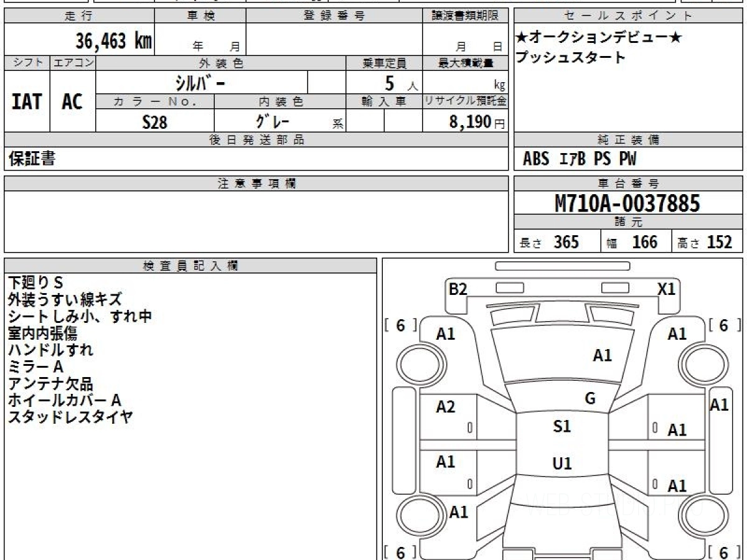Viewport: 747px width, 560px height.
Task: Select the equipment line ABS エアB PS PW
Action: point(580,159)
